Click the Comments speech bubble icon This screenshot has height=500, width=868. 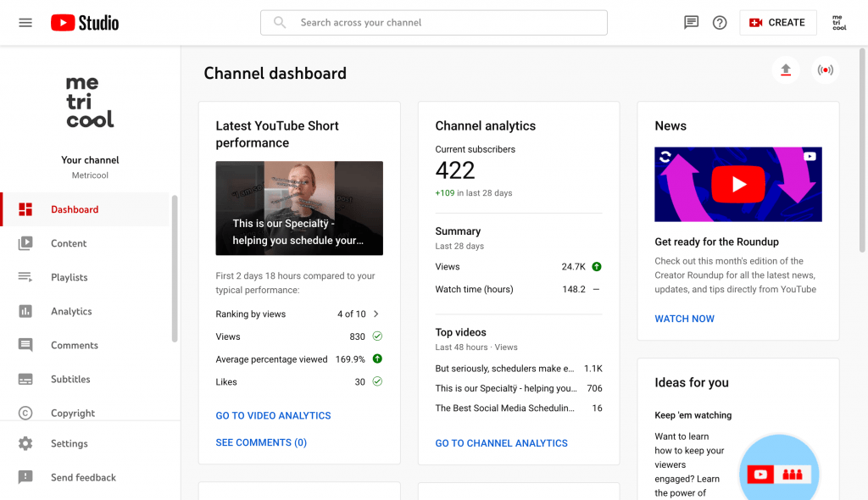[x=25, y=345]
